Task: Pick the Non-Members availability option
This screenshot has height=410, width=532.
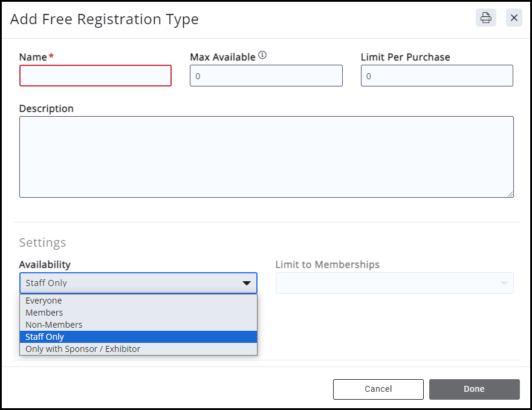Action: (x=54, y=325)
